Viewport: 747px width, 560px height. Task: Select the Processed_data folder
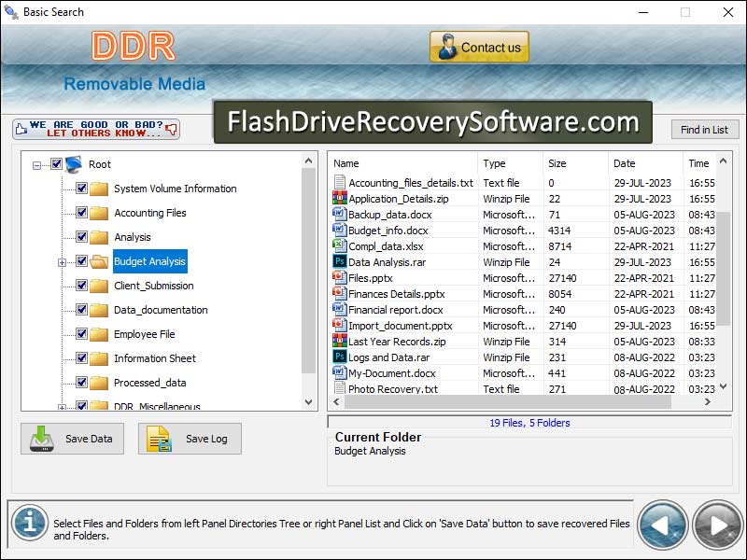tap(150, 383)
